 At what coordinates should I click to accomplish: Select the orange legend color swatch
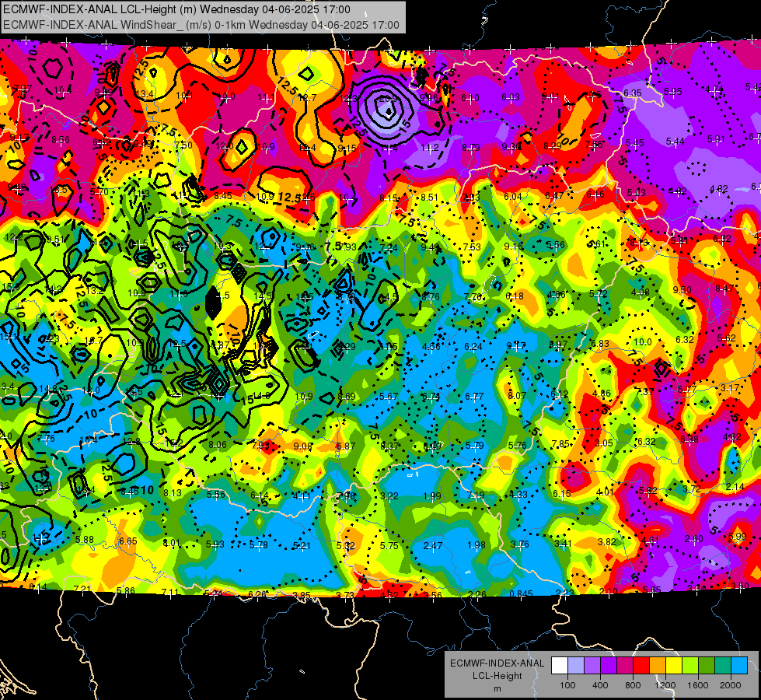(x=658, y=666)
